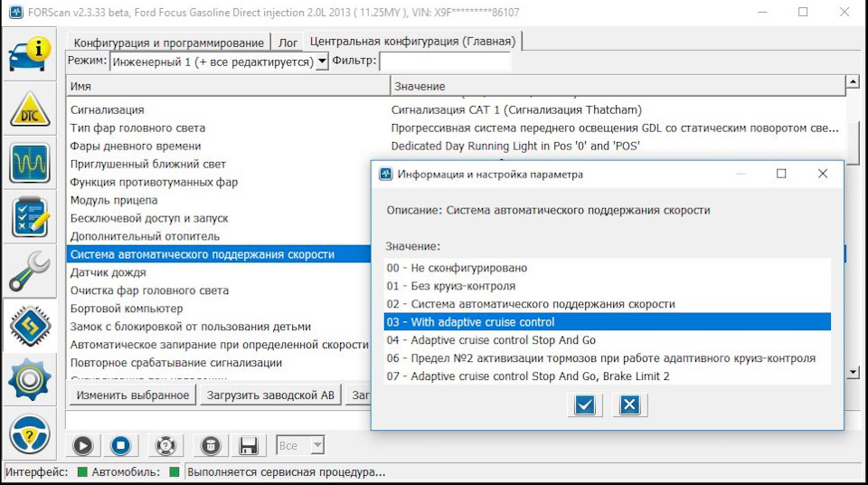The height and width of the screenshot is (485, 868).
Task: Select the Очистка фар головного света row
Action: click(219, 290)
